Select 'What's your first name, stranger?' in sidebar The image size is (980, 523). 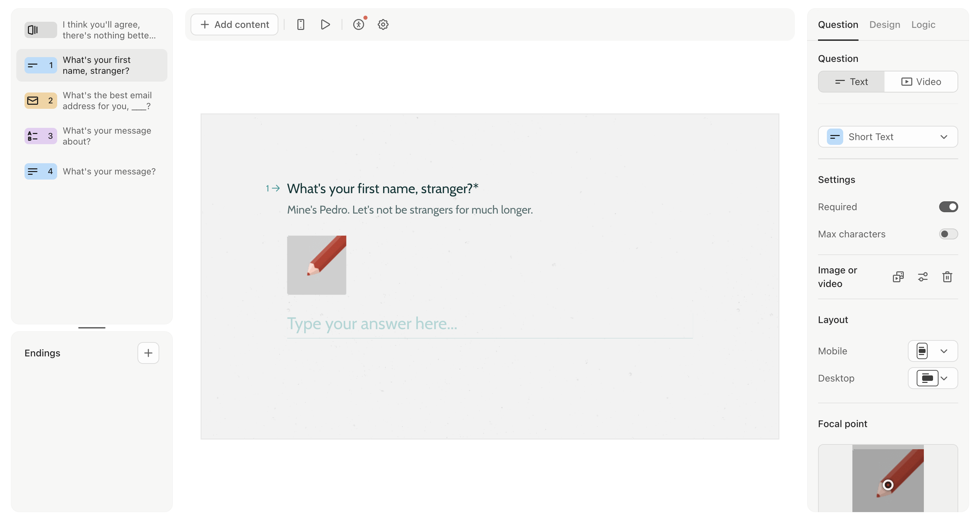92,65
